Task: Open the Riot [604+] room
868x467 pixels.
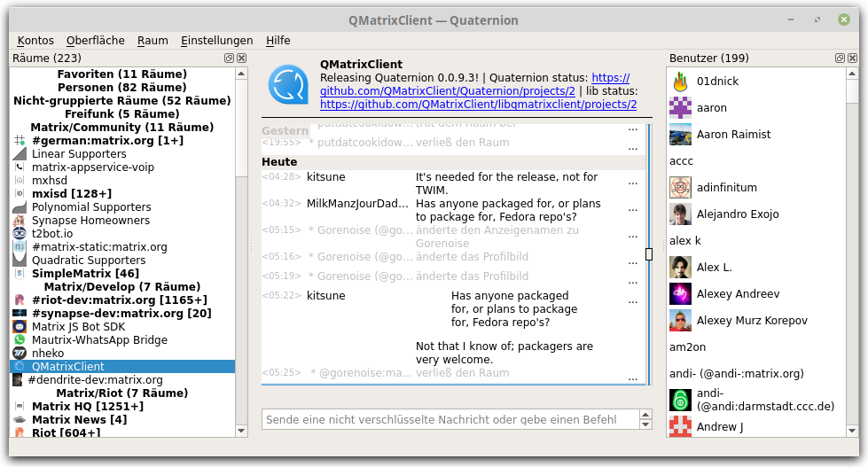Action: click(121, 432)
